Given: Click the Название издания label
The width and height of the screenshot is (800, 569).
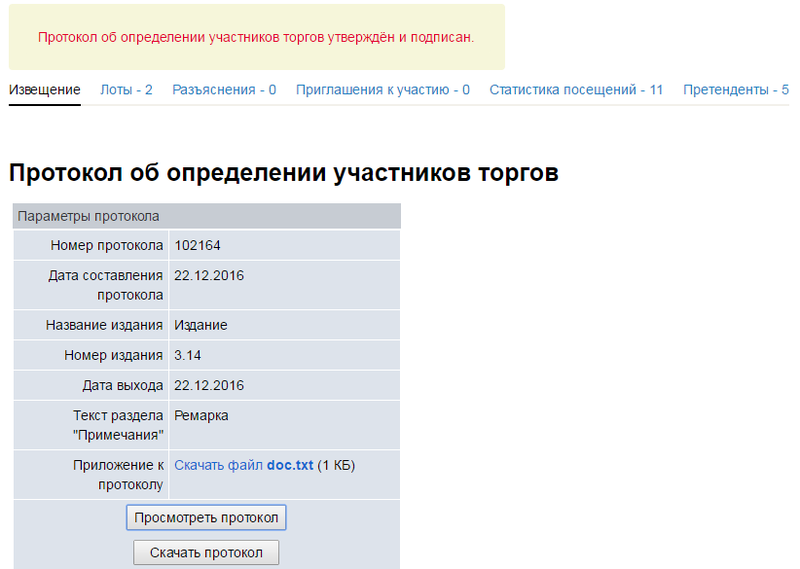Looking at the screenshot, I should tap(104, 325).
